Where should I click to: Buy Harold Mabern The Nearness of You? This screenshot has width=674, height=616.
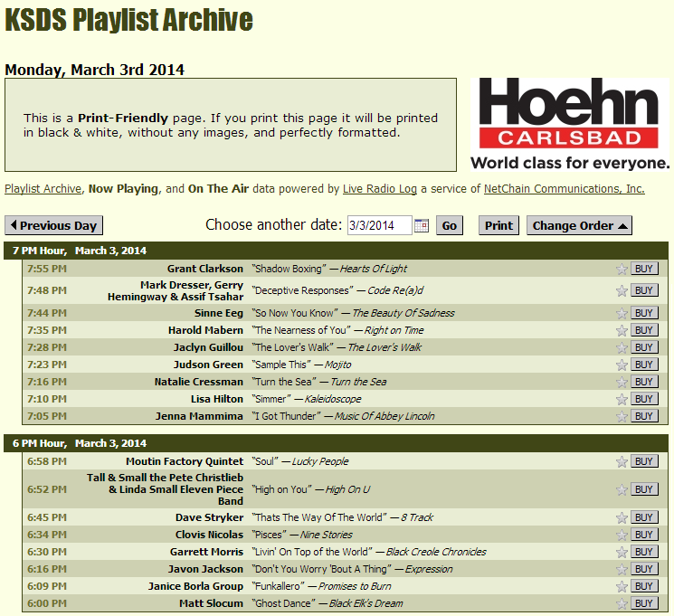tap(644, 330)
